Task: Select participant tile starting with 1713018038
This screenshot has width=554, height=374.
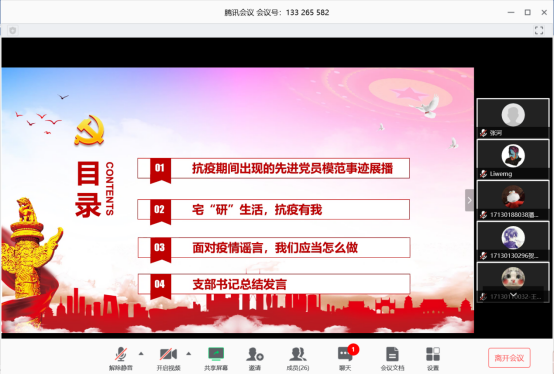Action: coord(513,200)
